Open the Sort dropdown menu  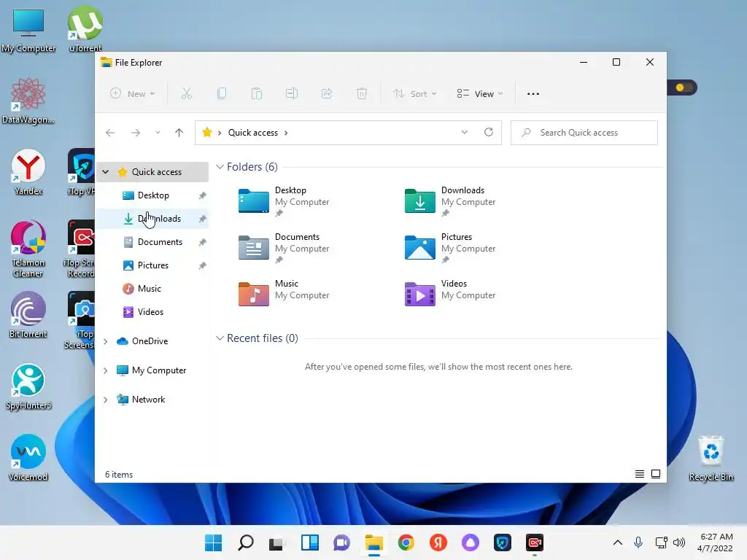414,94
